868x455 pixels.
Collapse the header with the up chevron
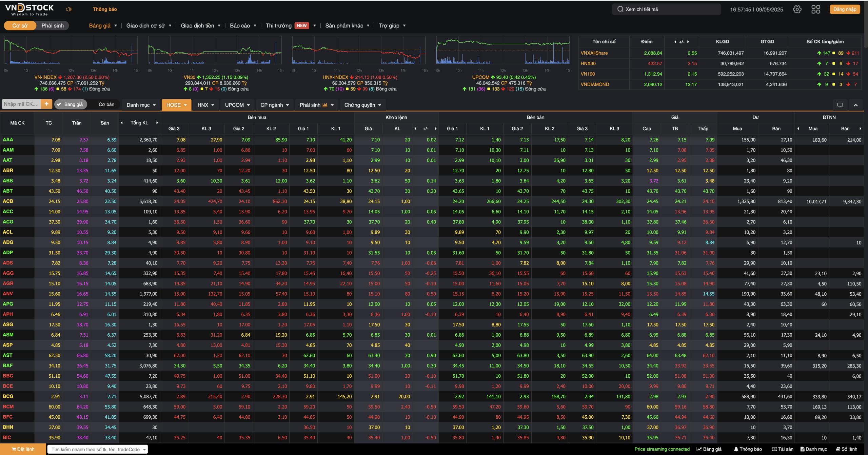point(855,105)
